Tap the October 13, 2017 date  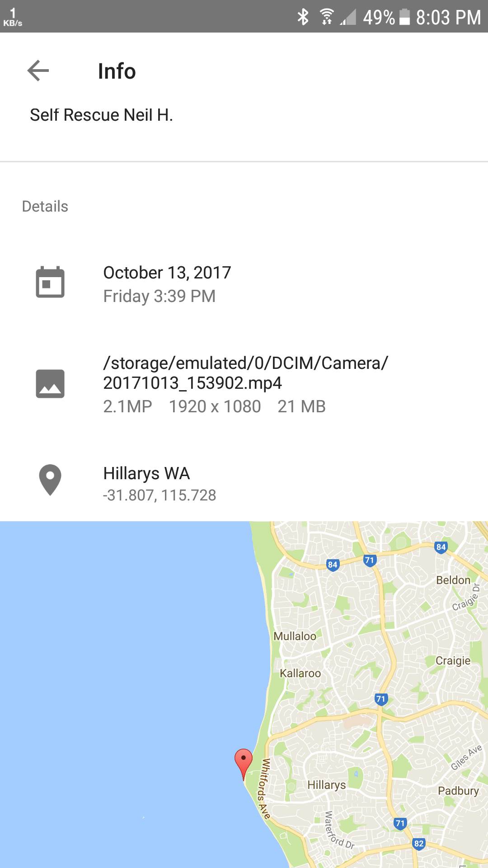click(x=167, y=273)
